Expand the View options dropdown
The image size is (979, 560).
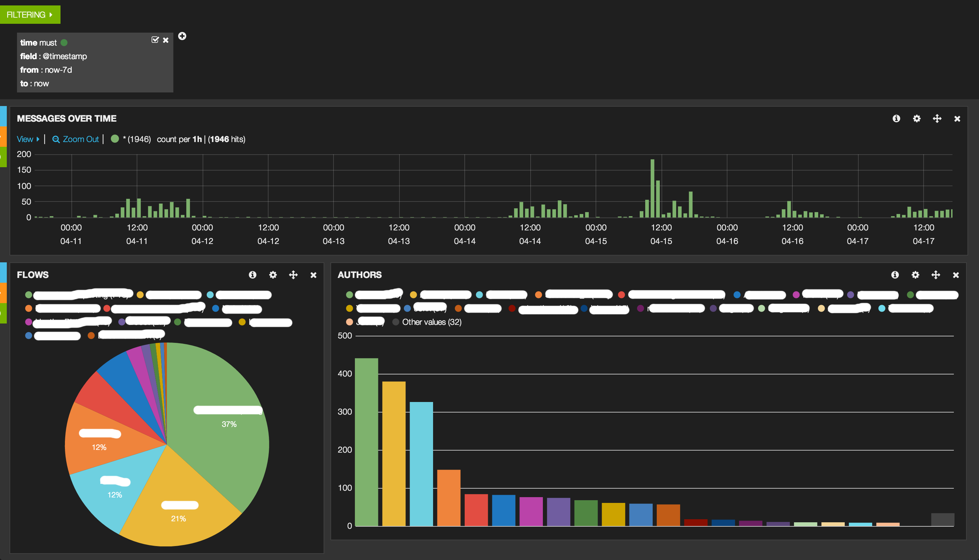pyautogui.click(x=28, y=139)
